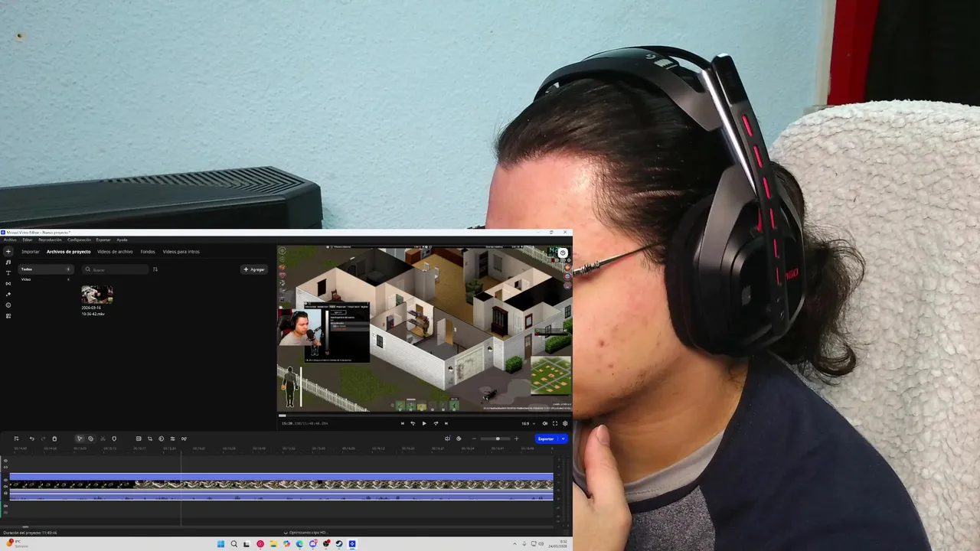Image resolution: width=980 pixels, height=551 pixels.
Task: Click the Zoom in plus on timeline
Action: pos(516,439)
